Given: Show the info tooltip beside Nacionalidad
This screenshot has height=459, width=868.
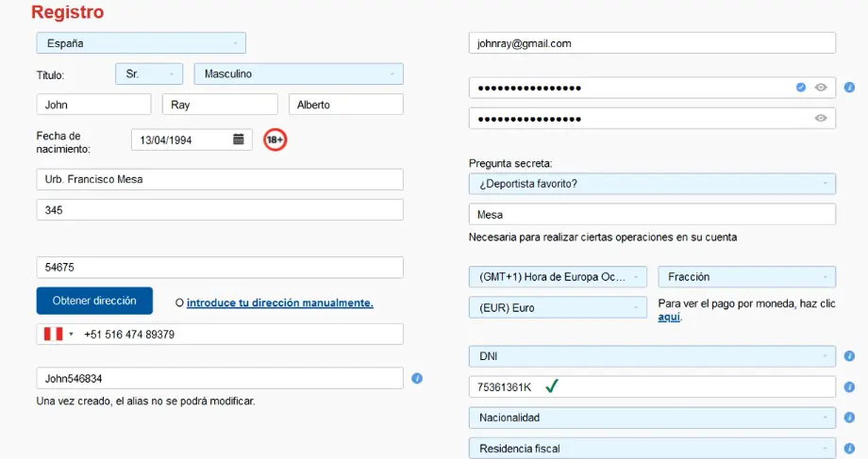Looking at the screenshot, I should pos(849,418).
